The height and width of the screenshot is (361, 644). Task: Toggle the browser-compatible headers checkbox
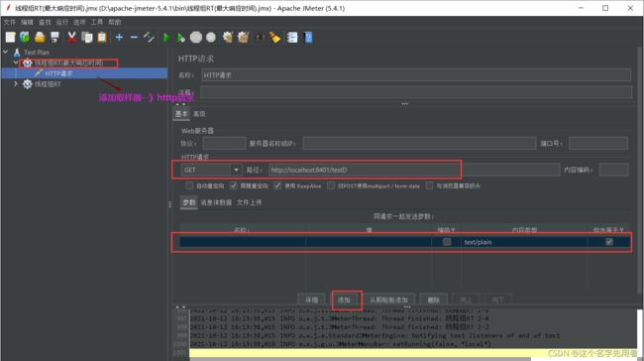point(429,185)
